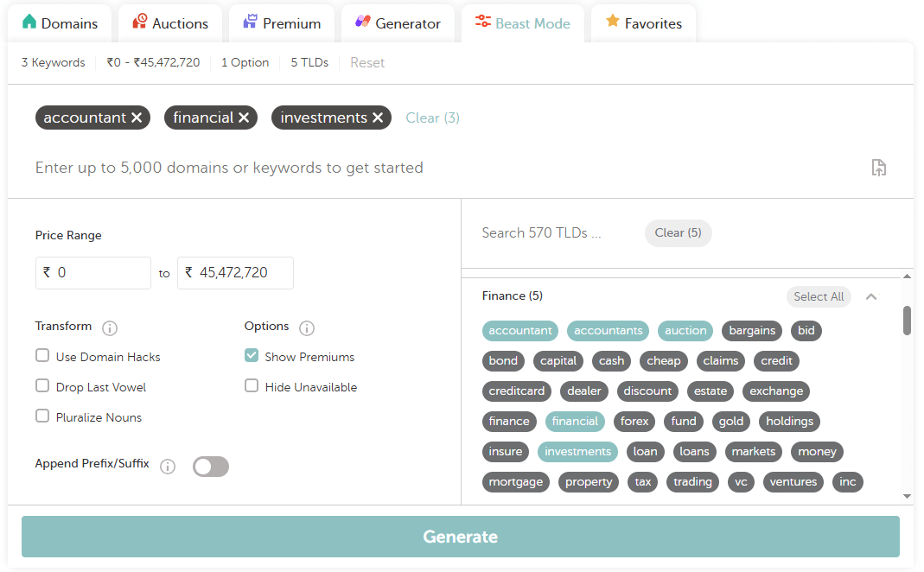924x572 pixels.
Task: Click 'Clear (3)' to remove all keywords
Action: (432, 118)
